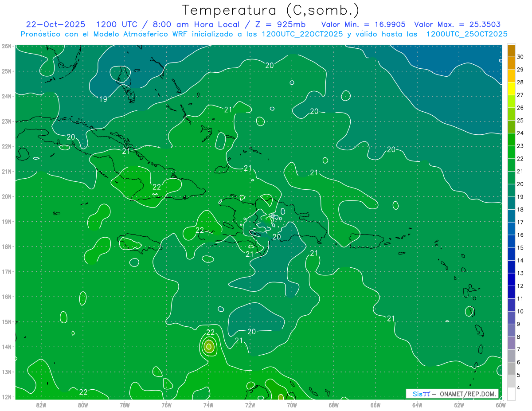Click the longitude axis label '82W'
Image resolution: width=532 pixels, height=411 pixels.
[41, 405]
